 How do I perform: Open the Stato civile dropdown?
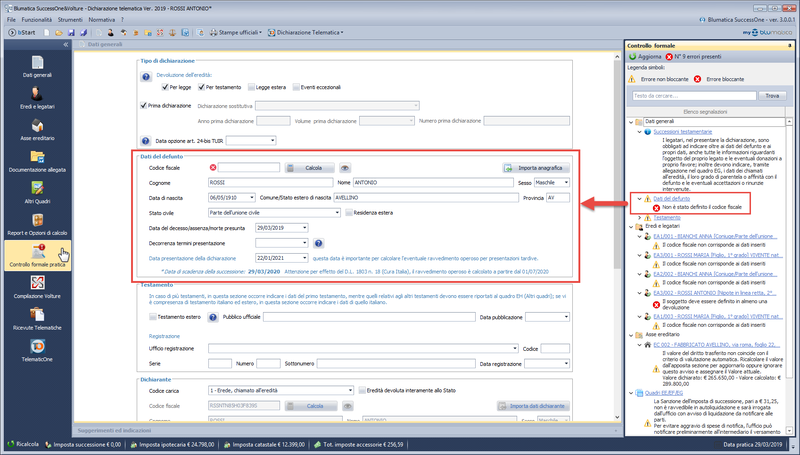(337, 213)
